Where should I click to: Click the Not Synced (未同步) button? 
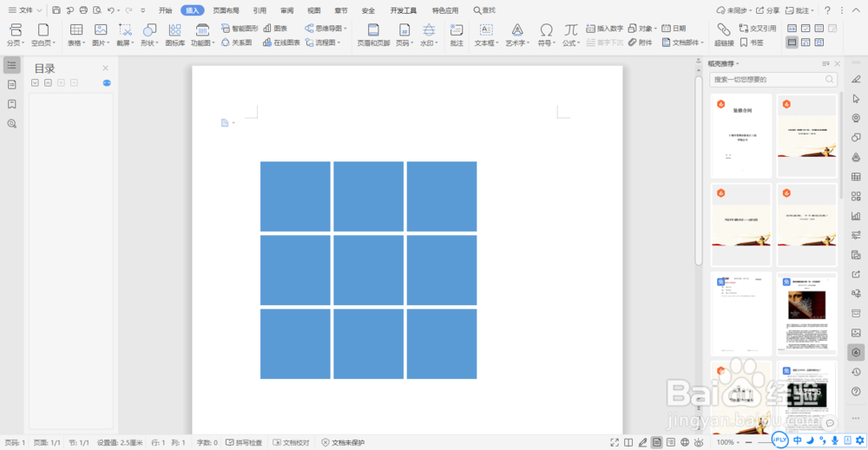[733, 10]
